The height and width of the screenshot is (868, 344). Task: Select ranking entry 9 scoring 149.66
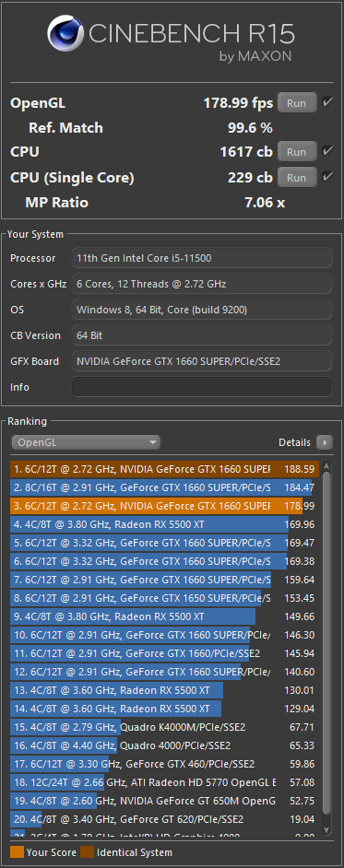[x=164, y=616]
